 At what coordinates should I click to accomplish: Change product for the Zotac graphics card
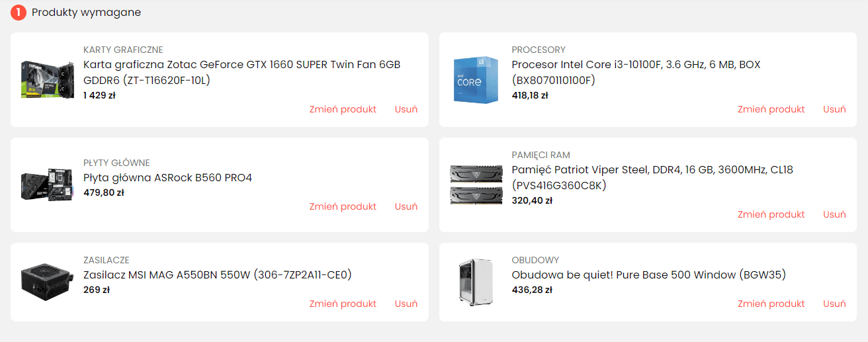coord(343,109)
